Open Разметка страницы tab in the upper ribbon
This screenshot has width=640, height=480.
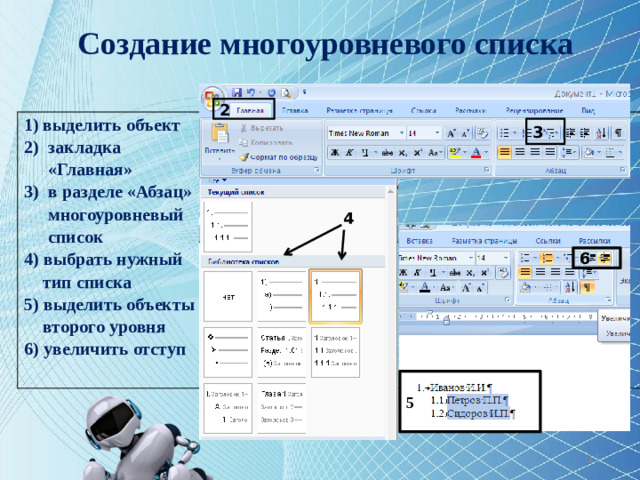[359, 111]
